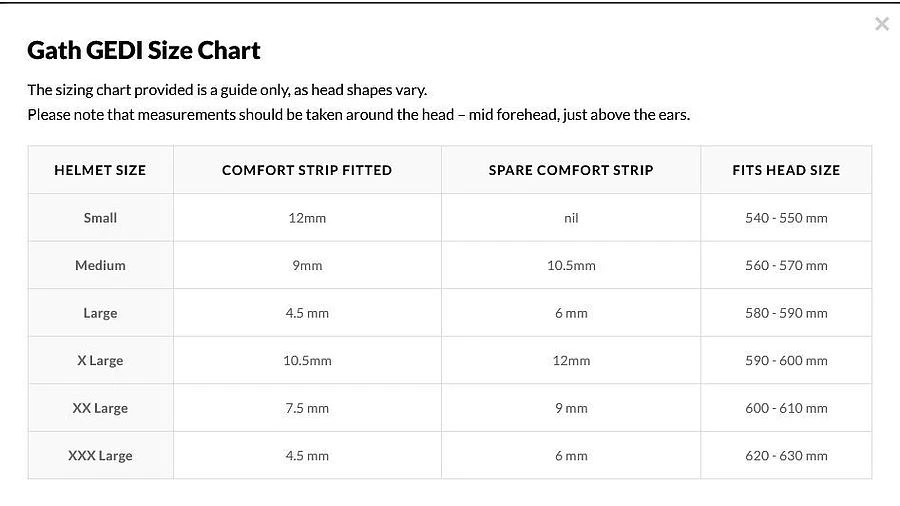This screenshot has height=506, width=900.
Task: Click the Gath GEDI Size Chart title
Action: point(144,50)
